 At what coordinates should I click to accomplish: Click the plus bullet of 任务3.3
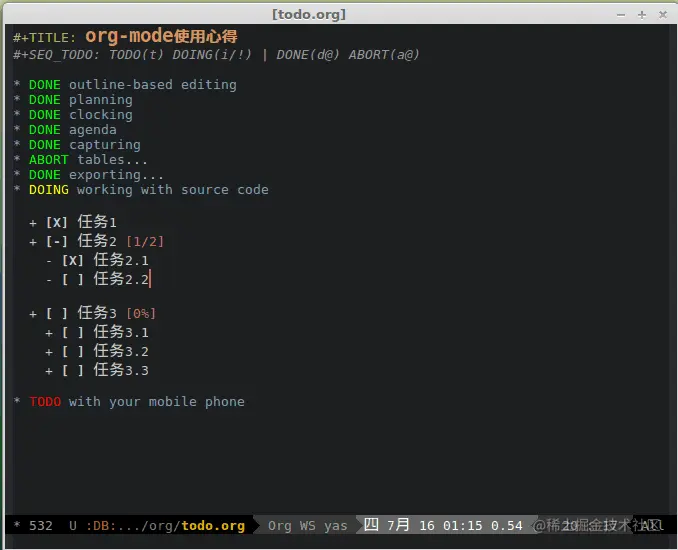(49, 371)
